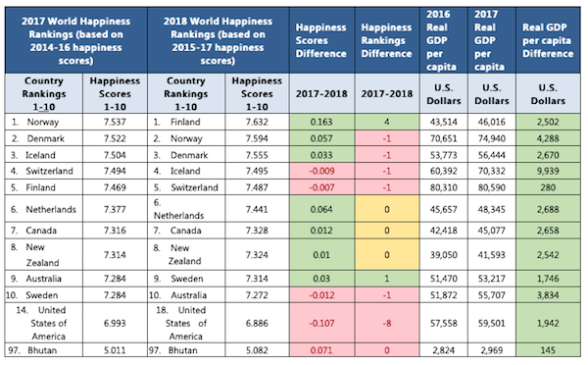Viewport: 588px width, 365px height.
Task: Click Switzerland's 2017 score 7.494
Action: click(x=115, y=171)
